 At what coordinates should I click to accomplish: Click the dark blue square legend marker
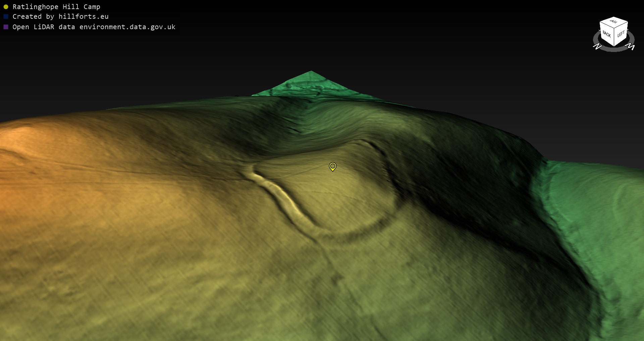pyautogui.click(x=6, y=16)
